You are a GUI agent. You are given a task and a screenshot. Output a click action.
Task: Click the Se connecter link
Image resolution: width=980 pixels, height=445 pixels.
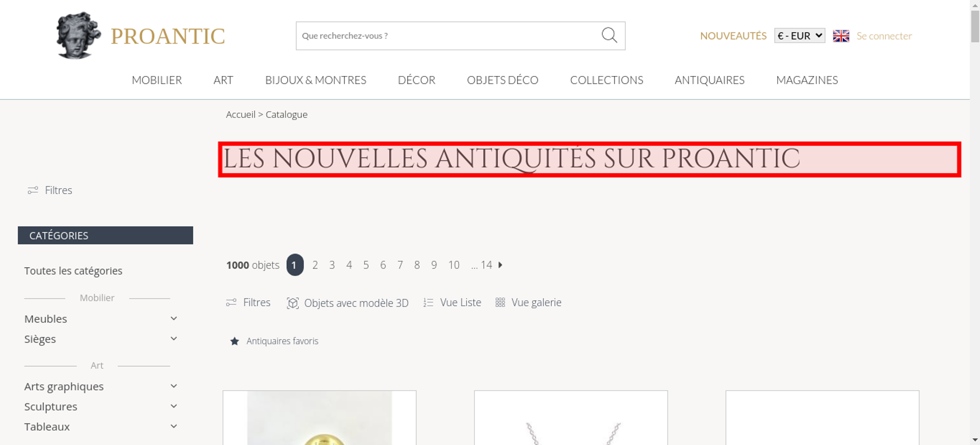pyautogui.click(x=884, y=36)
